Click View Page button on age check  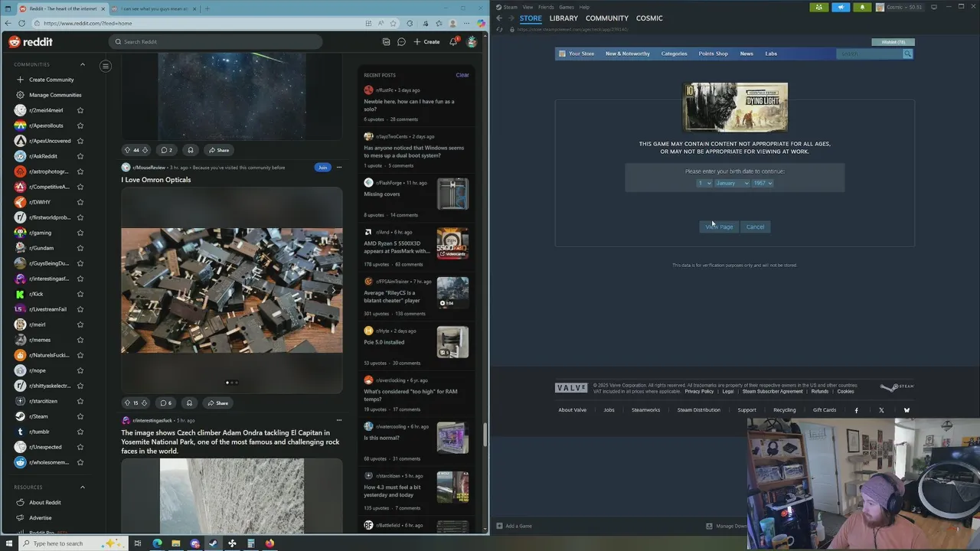click(719, 227)
